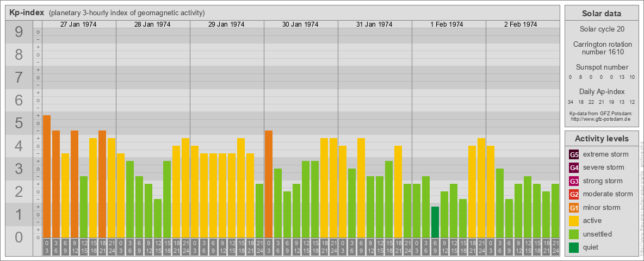Click the yellow 18-21h bar on 31 Jan
This screenshot has height=261, width=644.
pyautogui.click(x=398, y=191)
